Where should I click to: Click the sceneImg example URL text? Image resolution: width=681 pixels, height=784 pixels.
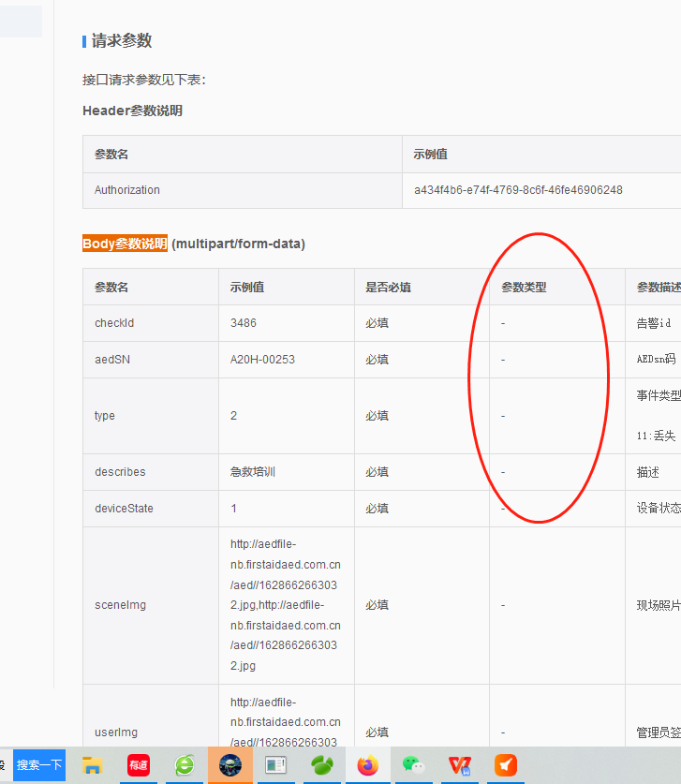click(x=286, y=605)
